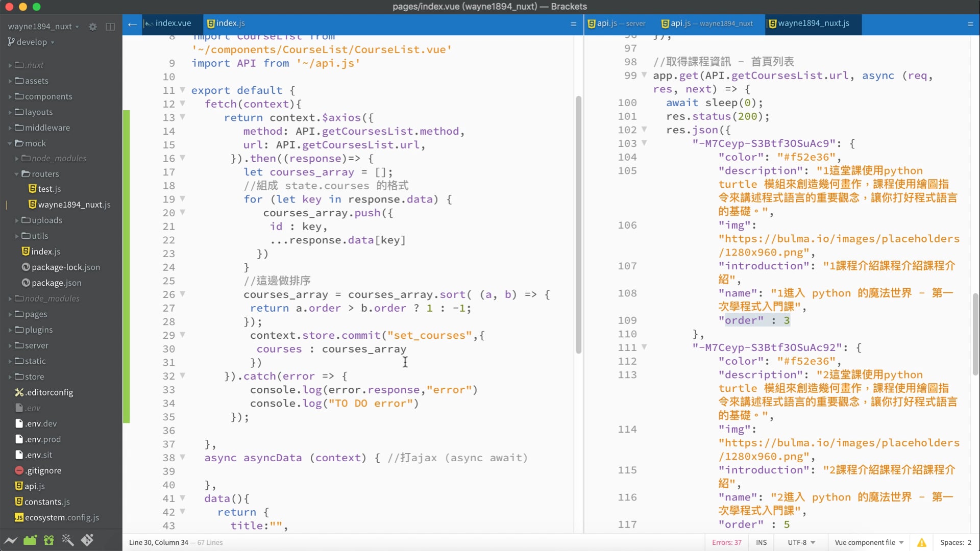Toggle INS insert mode indicator
Viewport: 980px width, 551px height.
(761, 542)
